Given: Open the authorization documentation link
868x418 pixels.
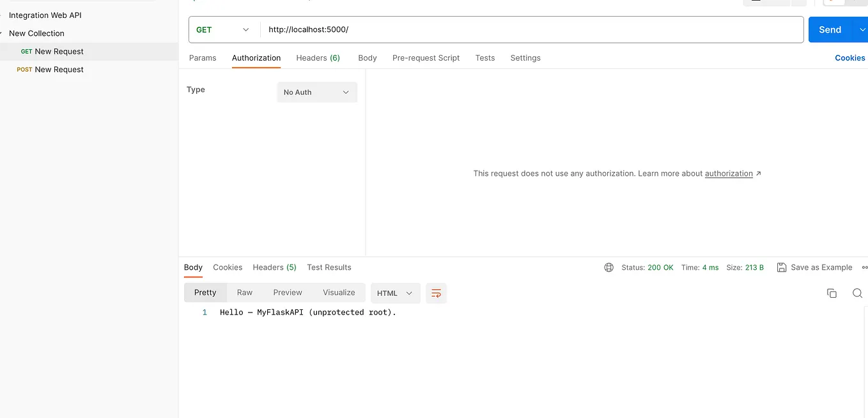Looking at the screenshot, I should [729, 173].
